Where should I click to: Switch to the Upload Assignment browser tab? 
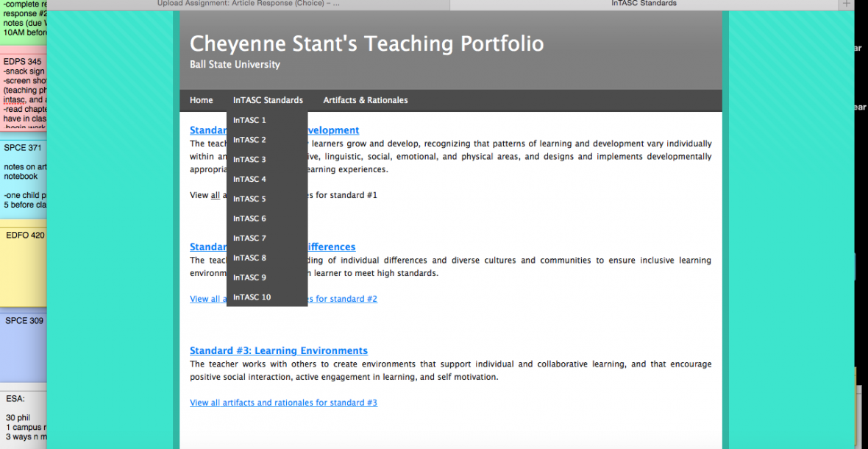pyautogui.click(x=249, y=4)
